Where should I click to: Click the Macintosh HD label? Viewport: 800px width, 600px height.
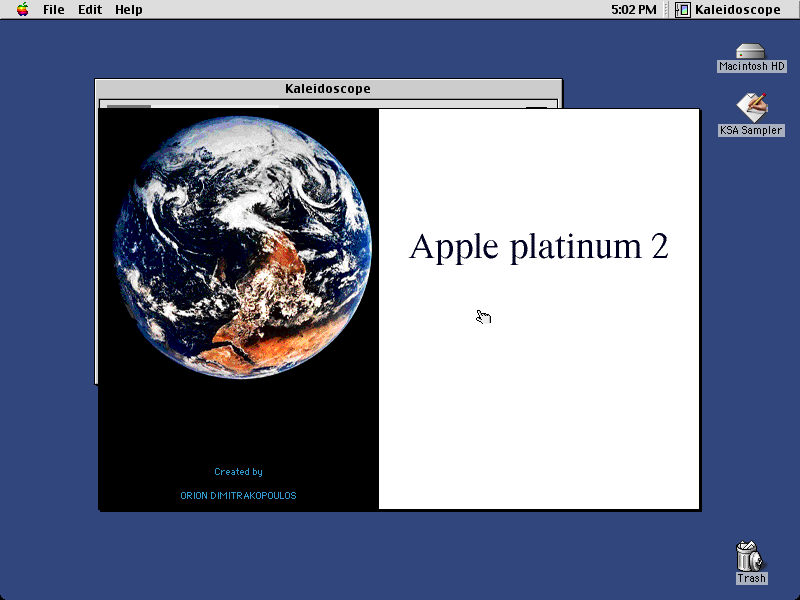tap(752, 66)
